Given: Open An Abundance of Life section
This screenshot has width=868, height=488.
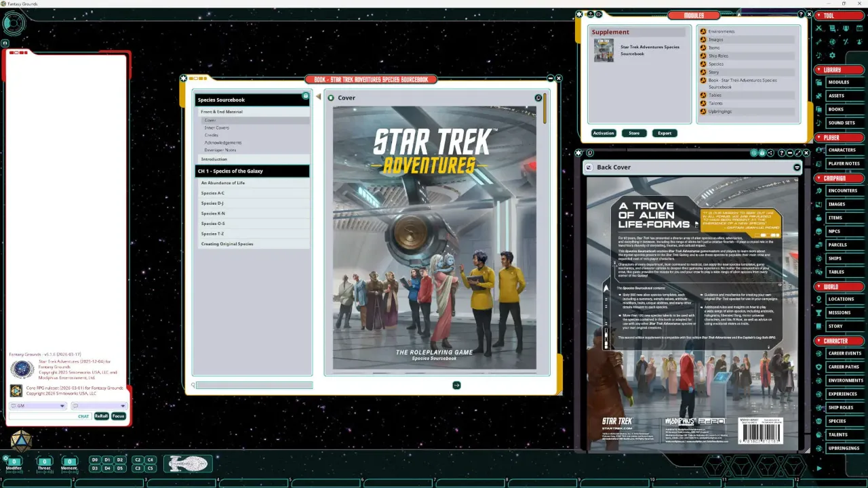Looking at the screenshot, I should 252,183.
